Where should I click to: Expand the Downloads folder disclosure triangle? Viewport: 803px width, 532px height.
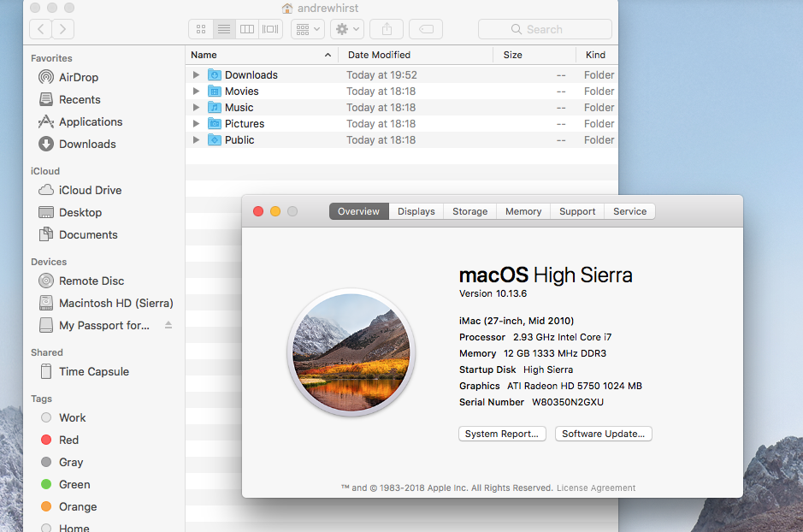coord(196,74)
